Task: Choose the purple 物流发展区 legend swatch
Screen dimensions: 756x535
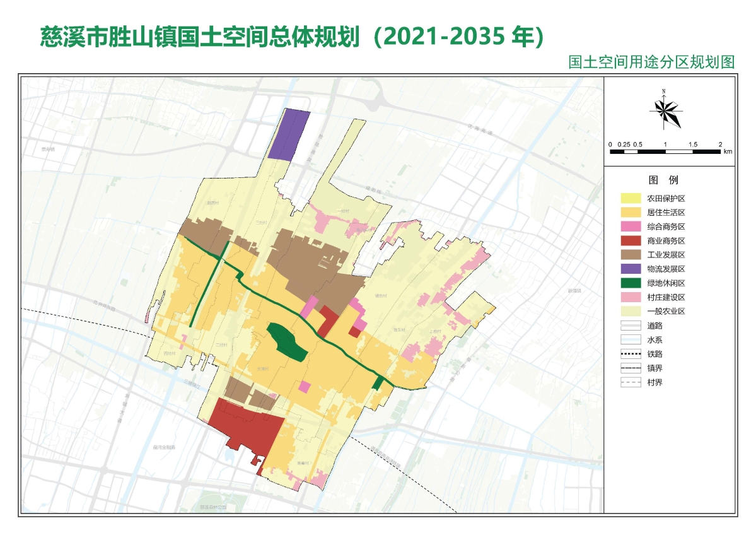Action: [631, 269]
